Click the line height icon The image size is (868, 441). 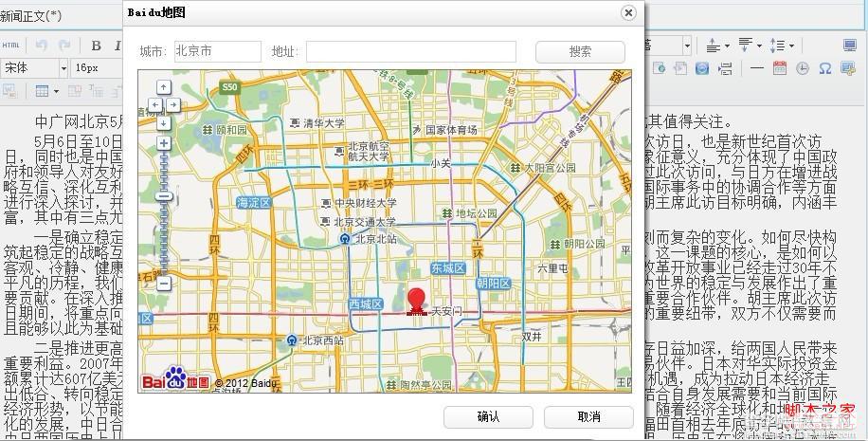(778, 46)
